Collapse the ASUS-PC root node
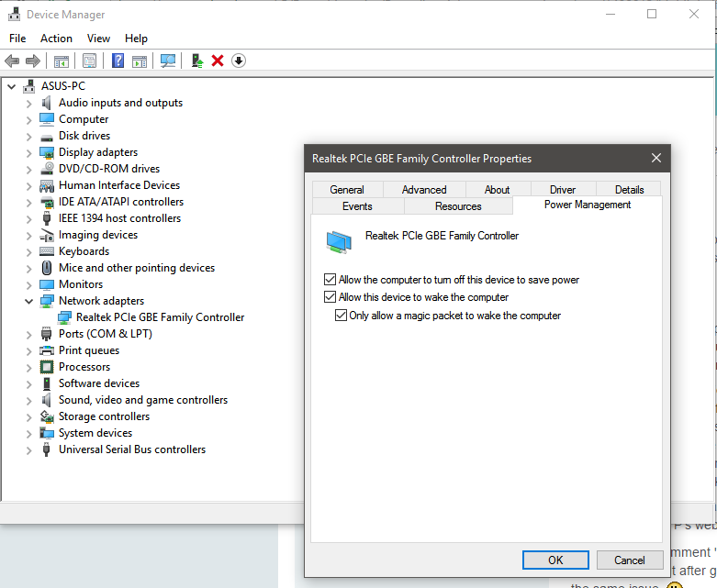717x588 pixels. click(11, 86)
